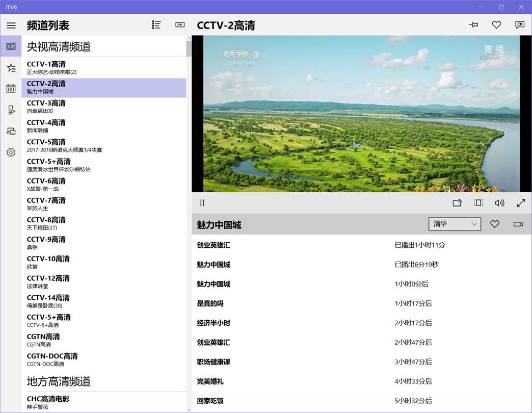Toggle the aspect ratio icon in player bar

tap(478, 203)
